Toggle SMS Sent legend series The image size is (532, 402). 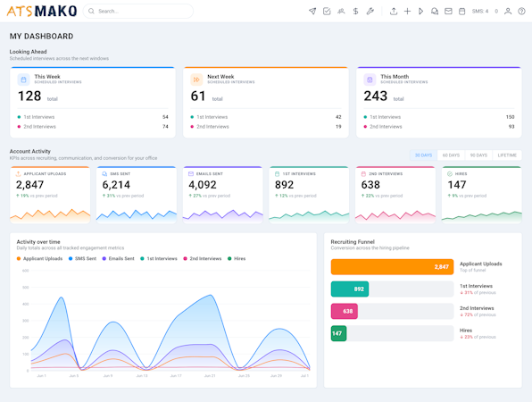point(82,258)
